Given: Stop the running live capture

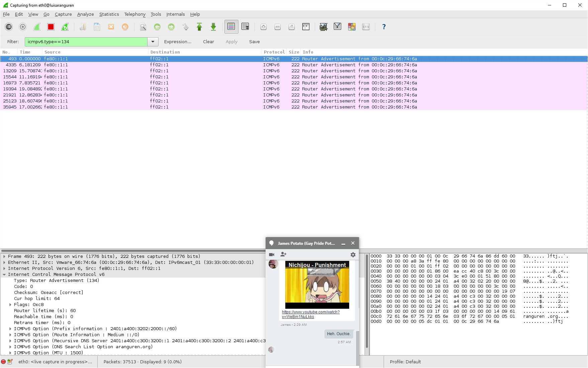Looking at the screenshot, I should click(x=51, y=27).
